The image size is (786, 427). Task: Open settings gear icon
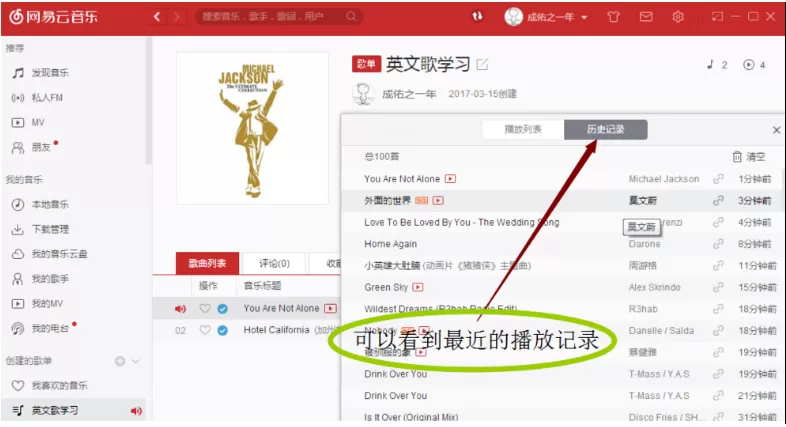point(678,17)
